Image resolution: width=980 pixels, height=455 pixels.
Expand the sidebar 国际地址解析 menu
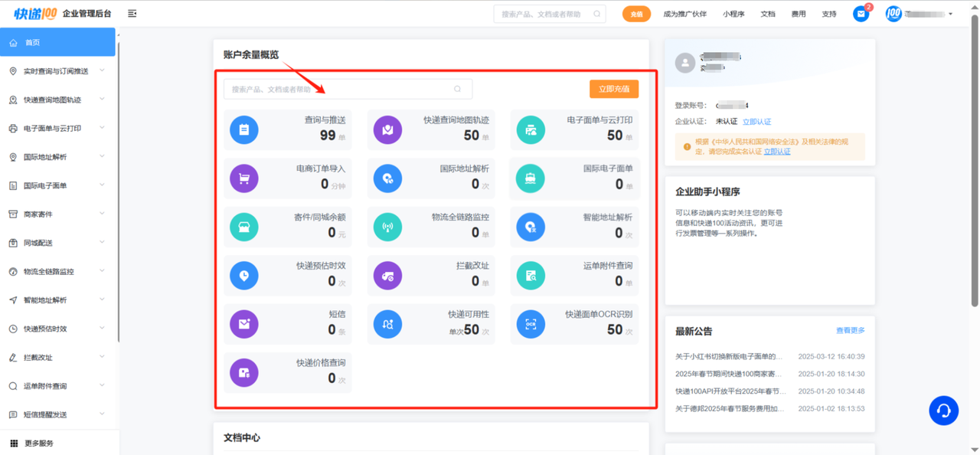(59, 157)
